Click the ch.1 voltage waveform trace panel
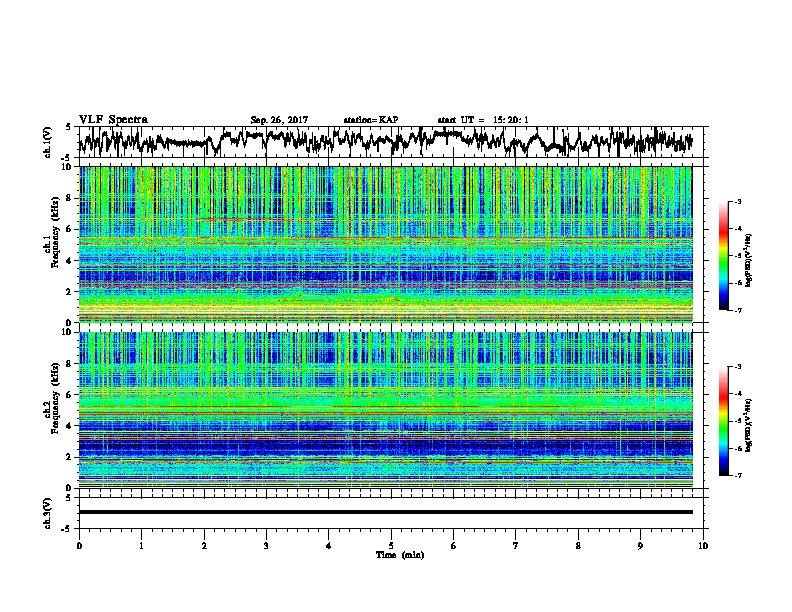This screenshot has width=792, height=612. click(x=393, y=142)
